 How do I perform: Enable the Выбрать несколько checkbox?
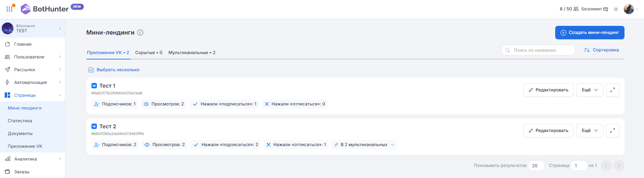coord(91,70)
